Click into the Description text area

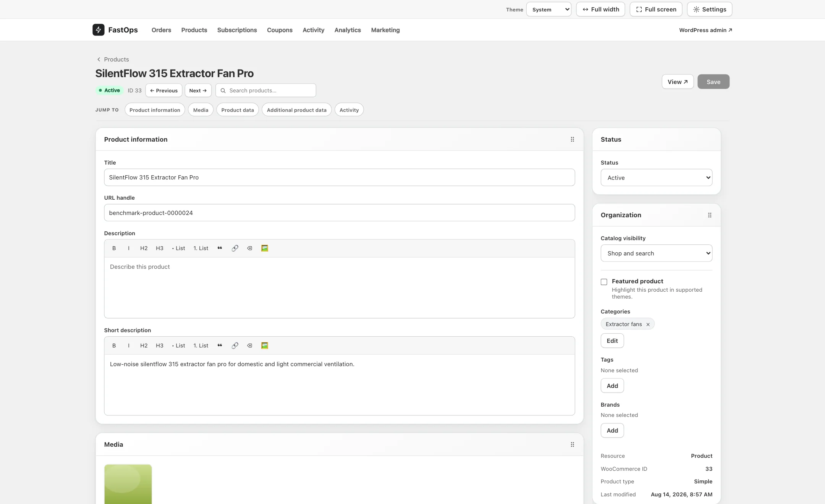(x=339, y=288)
